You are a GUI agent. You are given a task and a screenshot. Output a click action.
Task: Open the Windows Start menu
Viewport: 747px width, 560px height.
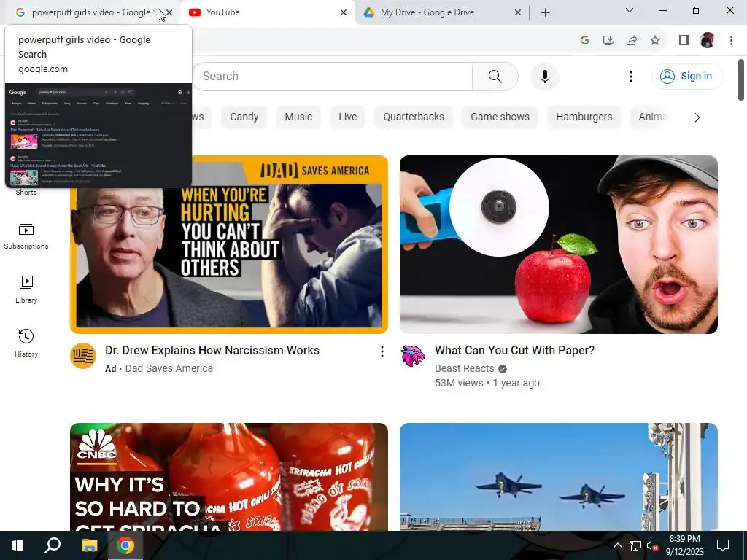coord(18,545)
